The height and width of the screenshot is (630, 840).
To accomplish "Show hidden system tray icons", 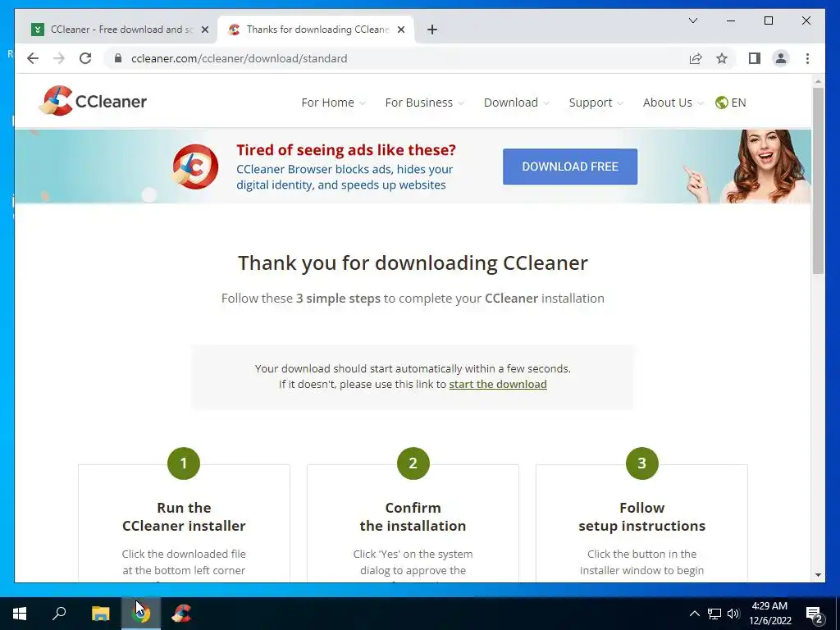I will 694,614.
